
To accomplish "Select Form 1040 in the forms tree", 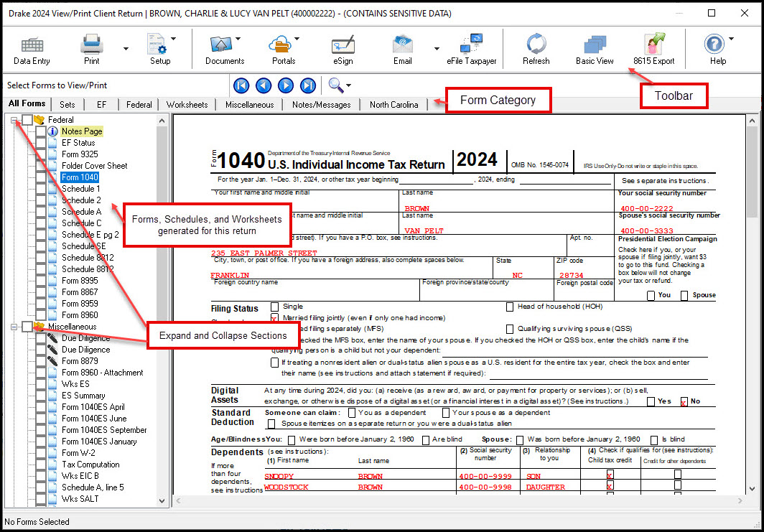I will tap(80, 177).
